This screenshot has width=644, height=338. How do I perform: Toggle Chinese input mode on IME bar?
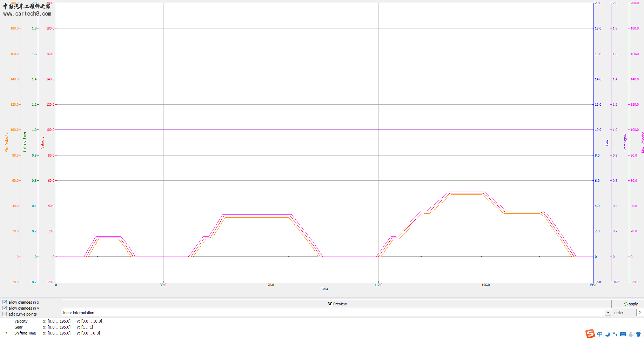600,334
